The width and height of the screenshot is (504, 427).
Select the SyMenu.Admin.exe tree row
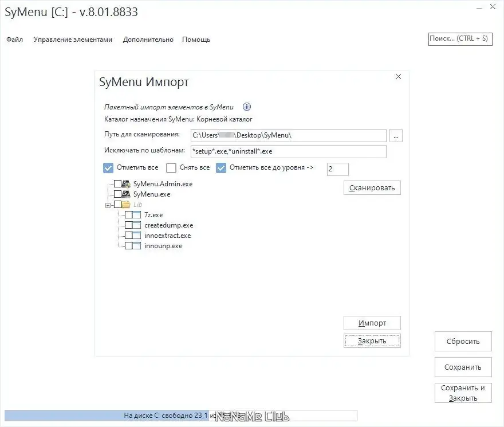[x=163, y=184]
